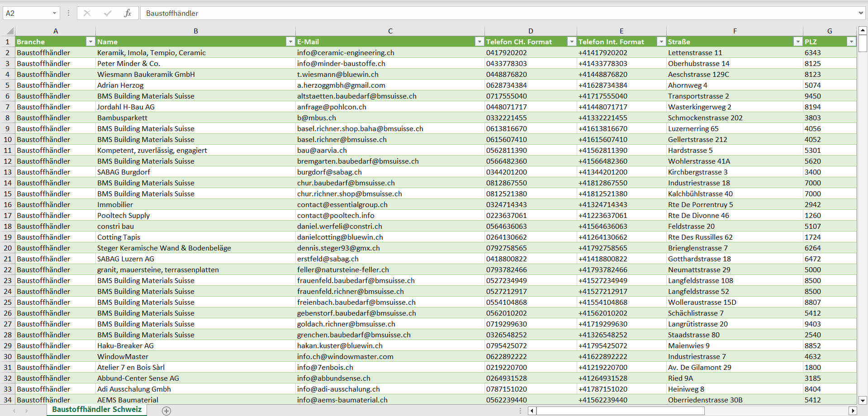
Task: Open Telefon CH. Format filter dropdown
Action: coord(572,42)
